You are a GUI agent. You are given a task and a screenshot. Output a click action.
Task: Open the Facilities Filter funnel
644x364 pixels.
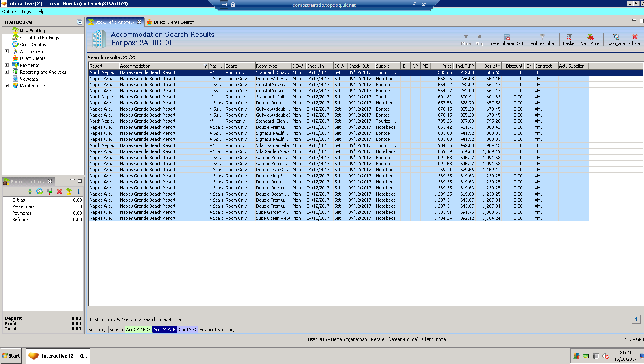click(542, 37)
